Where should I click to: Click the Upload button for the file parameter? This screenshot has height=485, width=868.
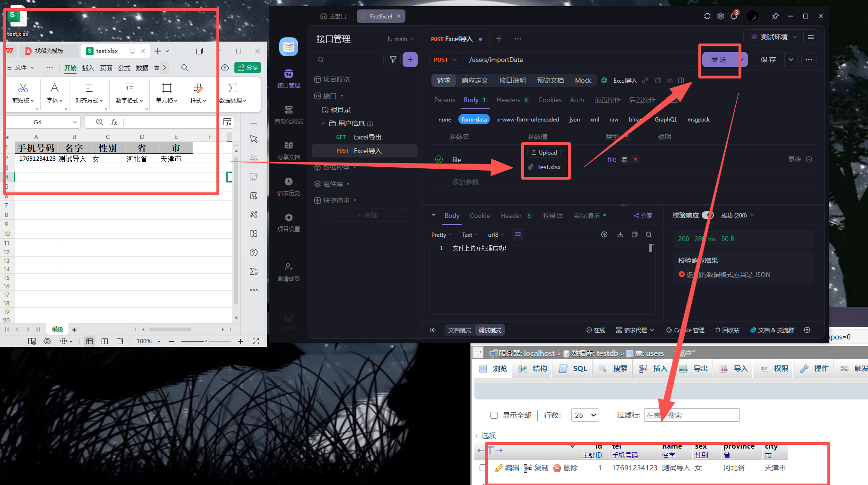pyautogui.click(x=544, y=152)
